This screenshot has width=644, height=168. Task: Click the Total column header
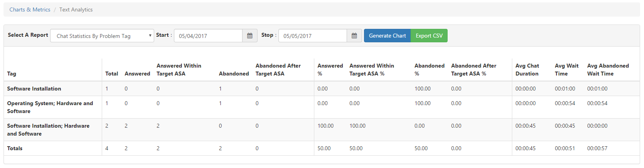tap(112, 74)
